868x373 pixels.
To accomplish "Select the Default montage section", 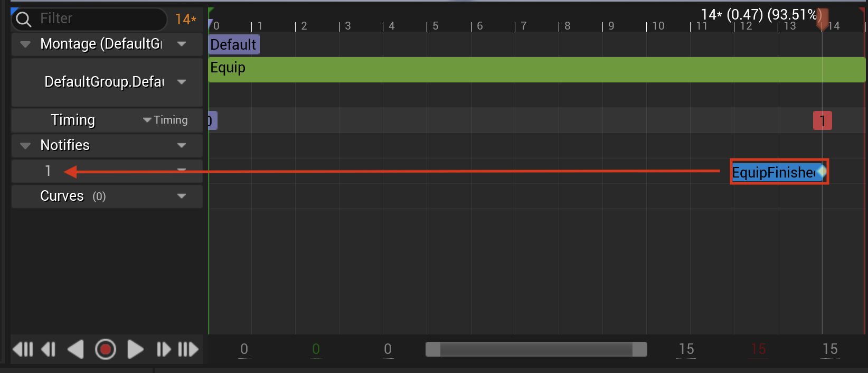I will pos(233,44).
